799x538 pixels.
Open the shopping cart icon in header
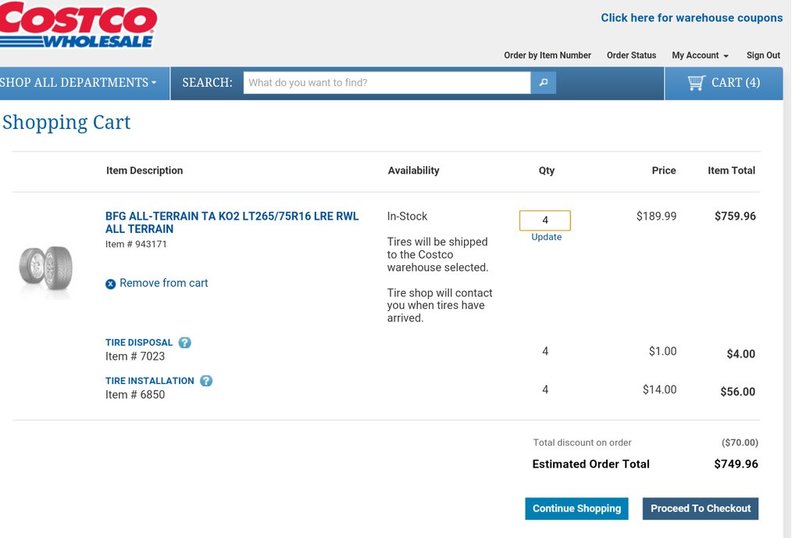tap(696, 83)
